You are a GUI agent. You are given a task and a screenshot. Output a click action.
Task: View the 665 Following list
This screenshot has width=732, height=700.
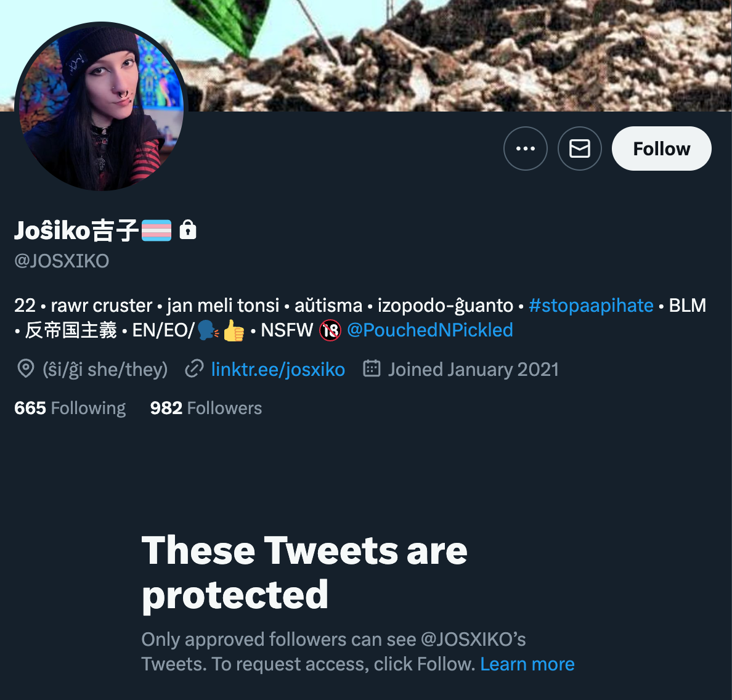(x=70, y=408)
